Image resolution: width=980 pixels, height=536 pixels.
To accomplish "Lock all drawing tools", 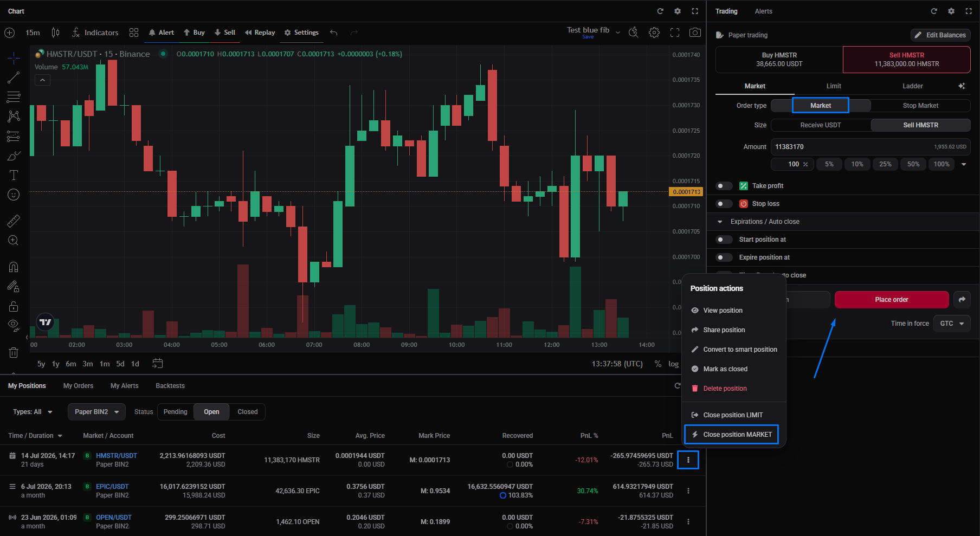I will [14, 306].
